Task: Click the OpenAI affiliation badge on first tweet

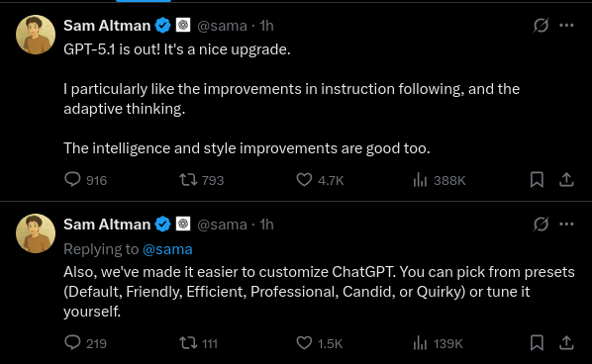Action: (183, 26)
